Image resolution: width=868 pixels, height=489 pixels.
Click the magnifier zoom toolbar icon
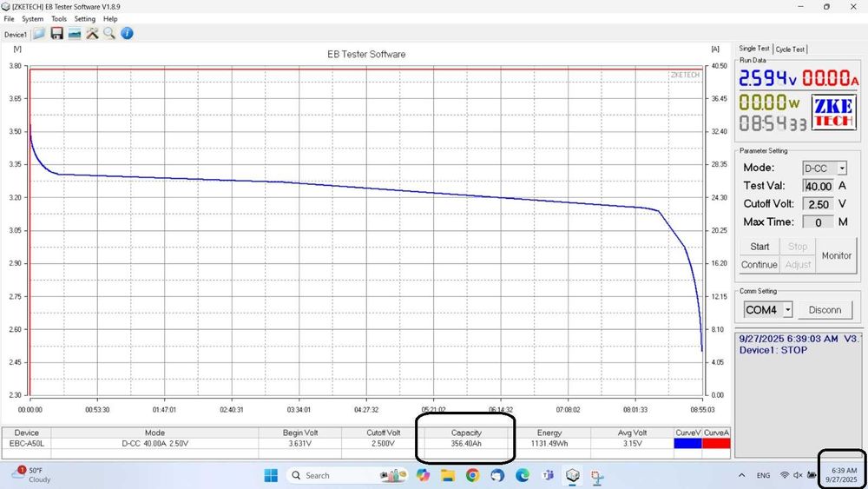coord(109,34)
